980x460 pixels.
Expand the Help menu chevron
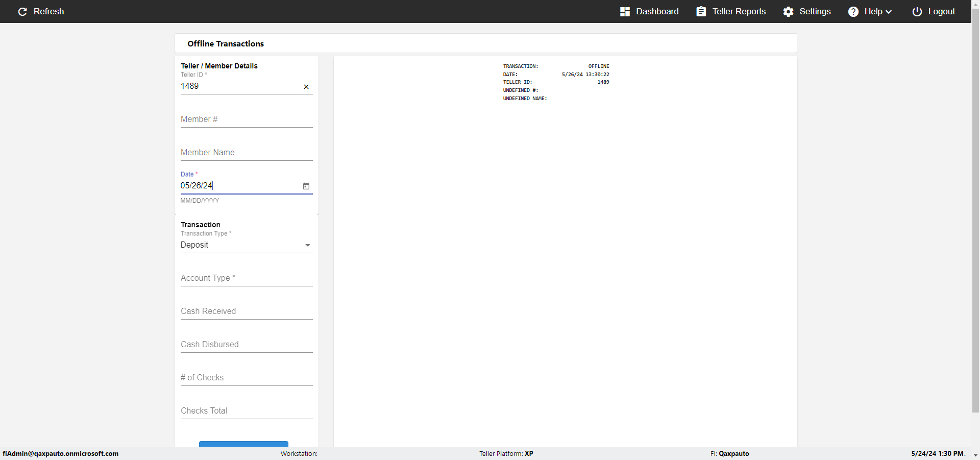click(889, 12)
